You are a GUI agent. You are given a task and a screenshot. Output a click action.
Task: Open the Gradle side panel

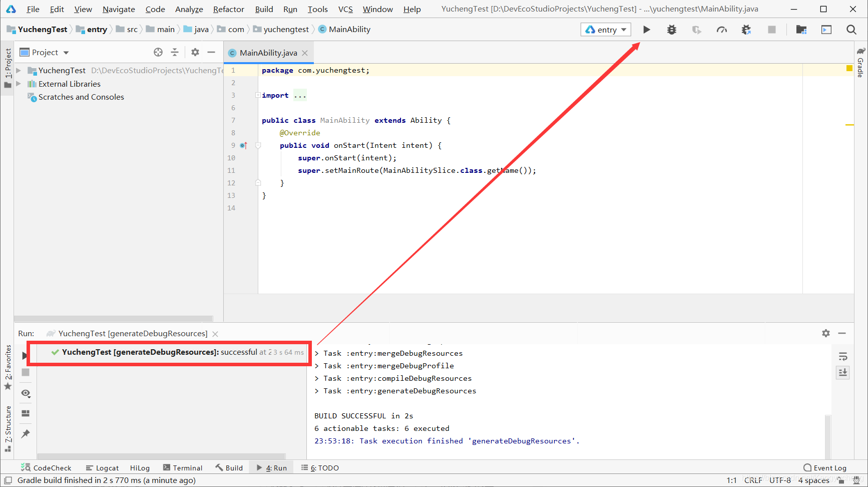click(860, 62)
